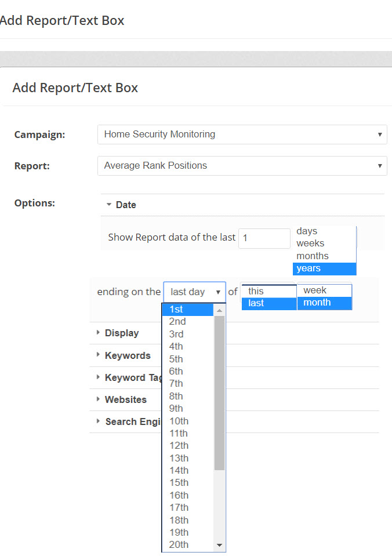Screen dimensions: 392x556
Task: Choose 'this' in the this/last list
Action: pyautogui.click(x=256, y=291)
